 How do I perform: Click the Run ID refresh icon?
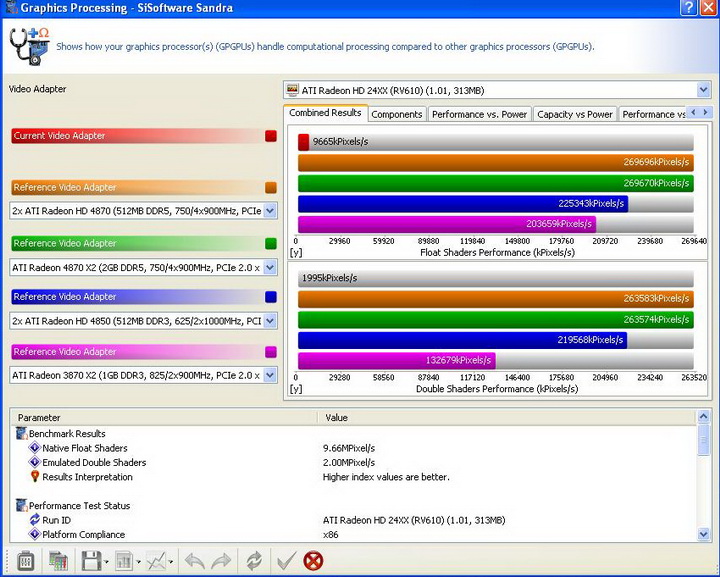click(x=34, y=520)
